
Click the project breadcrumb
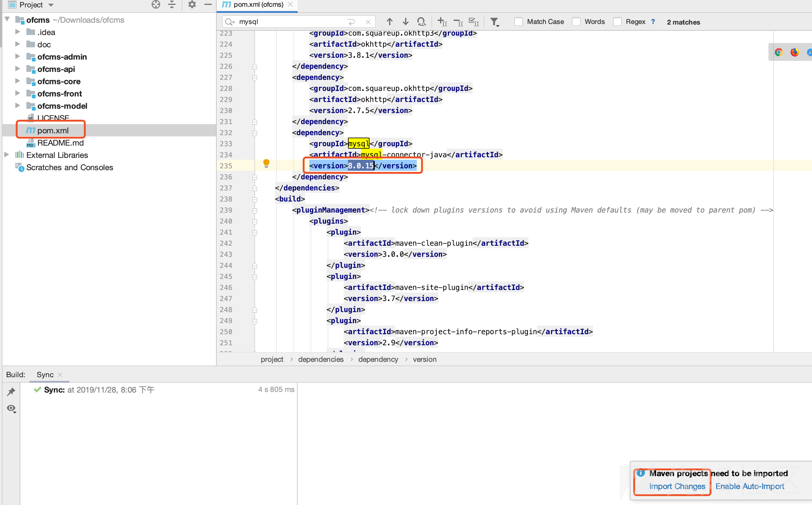[272, 359]
